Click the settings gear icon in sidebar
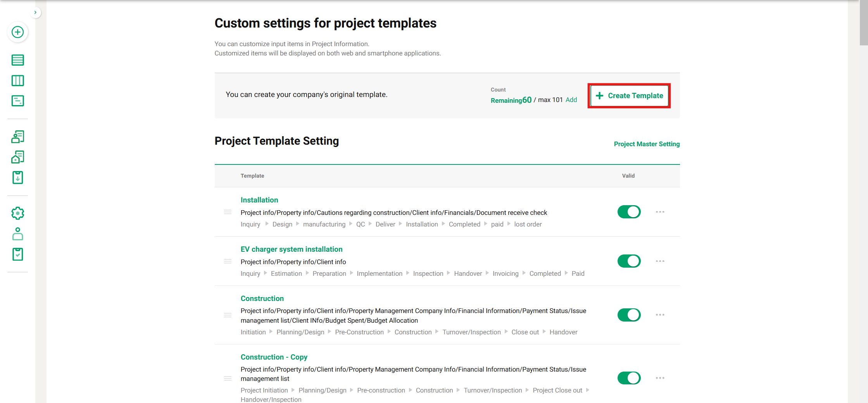 click(17, 213)
